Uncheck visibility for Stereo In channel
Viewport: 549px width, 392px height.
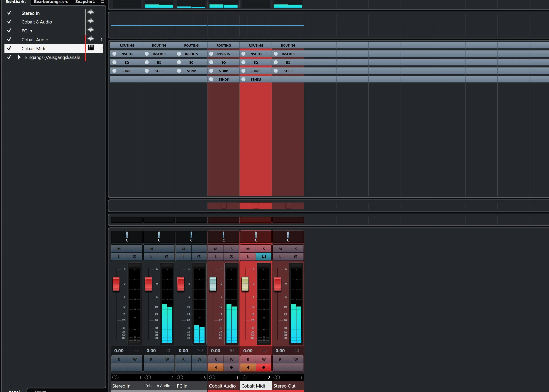(9, 13)
